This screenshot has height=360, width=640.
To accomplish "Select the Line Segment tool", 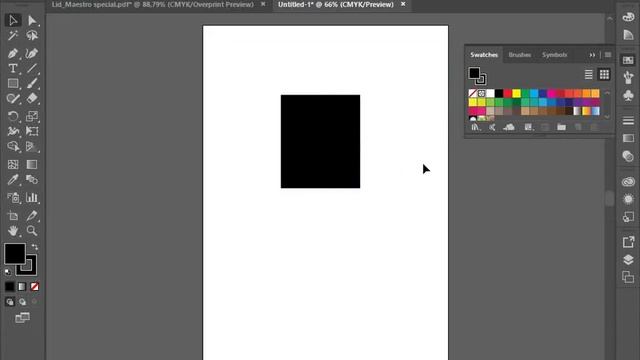I will coord(32,68).
